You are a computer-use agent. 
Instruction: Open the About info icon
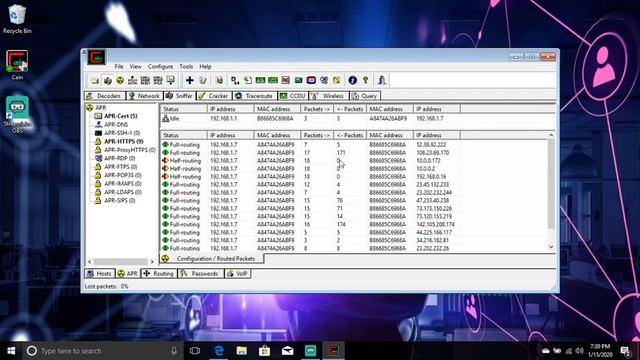point(353,80)
